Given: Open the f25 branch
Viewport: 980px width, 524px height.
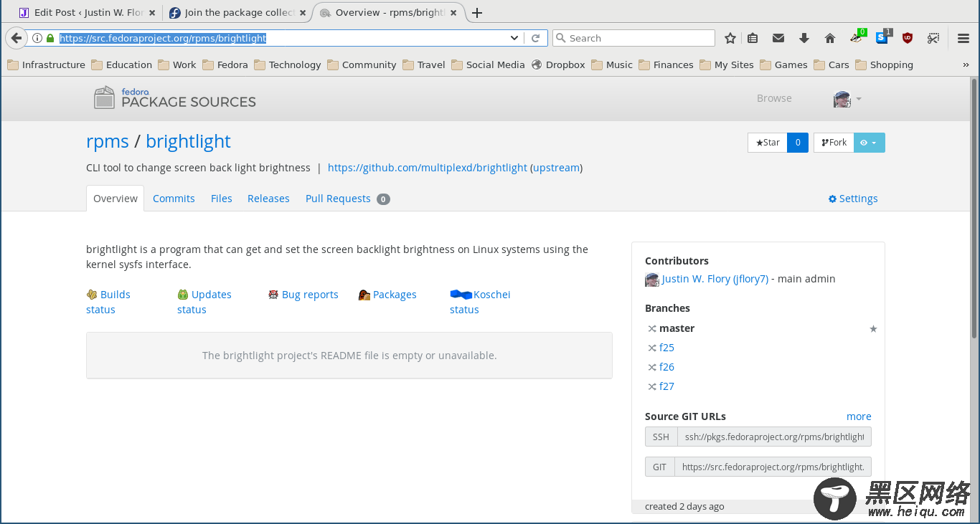Looking at the screenshot, I should 666,348.
